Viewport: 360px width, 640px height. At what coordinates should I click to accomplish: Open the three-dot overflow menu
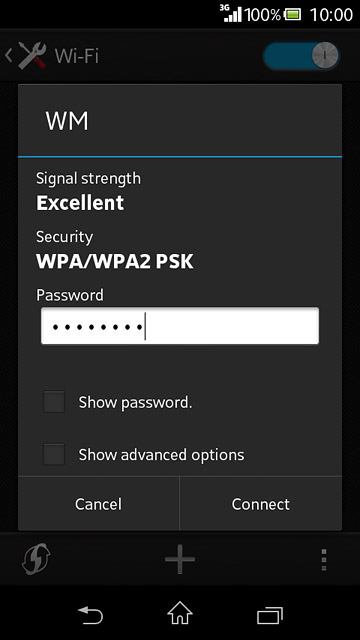click(324, 560)
